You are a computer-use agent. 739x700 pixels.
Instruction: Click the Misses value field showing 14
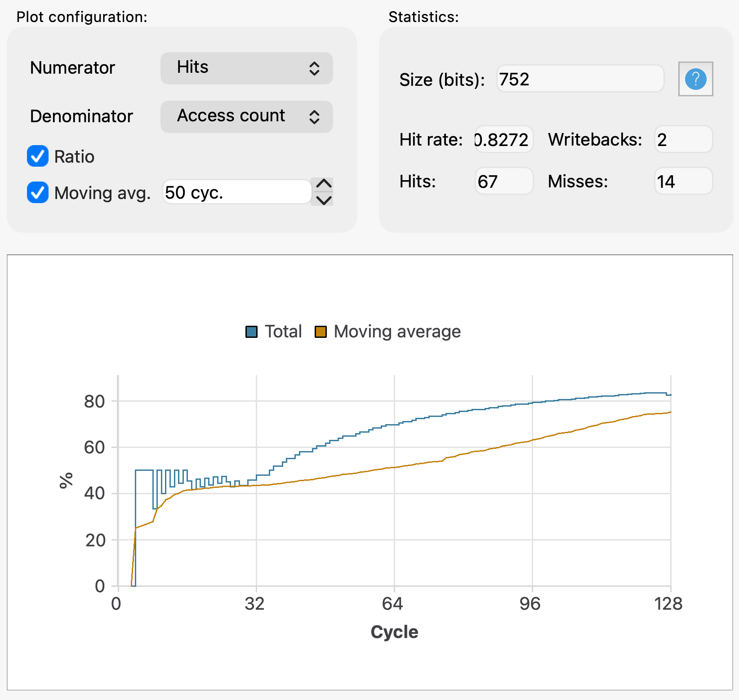pyautogui.click(x=683, y=181)
